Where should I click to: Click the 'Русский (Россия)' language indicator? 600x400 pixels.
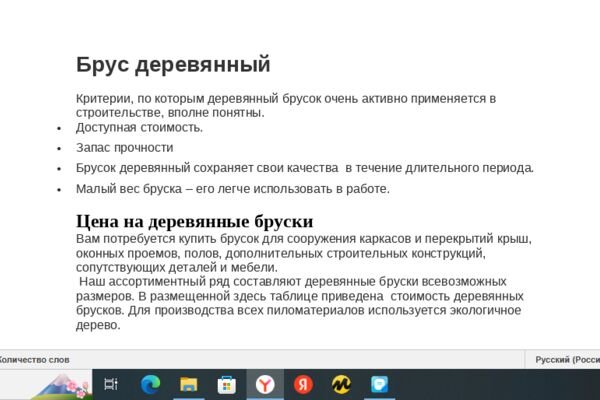click(x=567, y=360)
